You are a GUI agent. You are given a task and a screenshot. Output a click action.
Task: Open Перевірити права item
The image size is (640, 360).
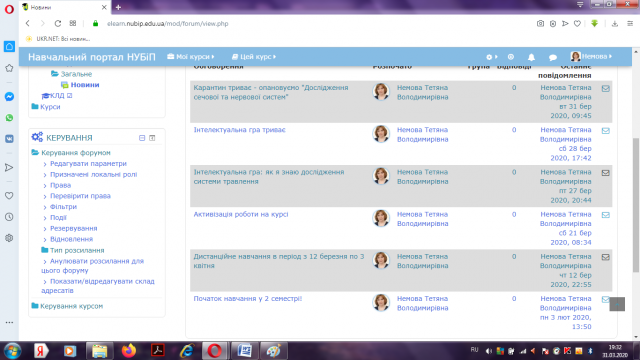[x=80, y=196]
